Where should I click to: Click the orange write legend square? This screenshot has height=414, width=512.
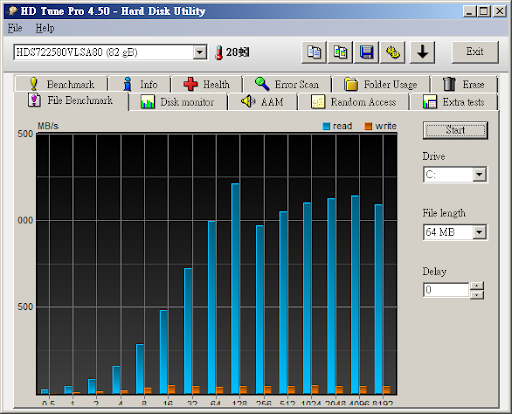[368, 126]
